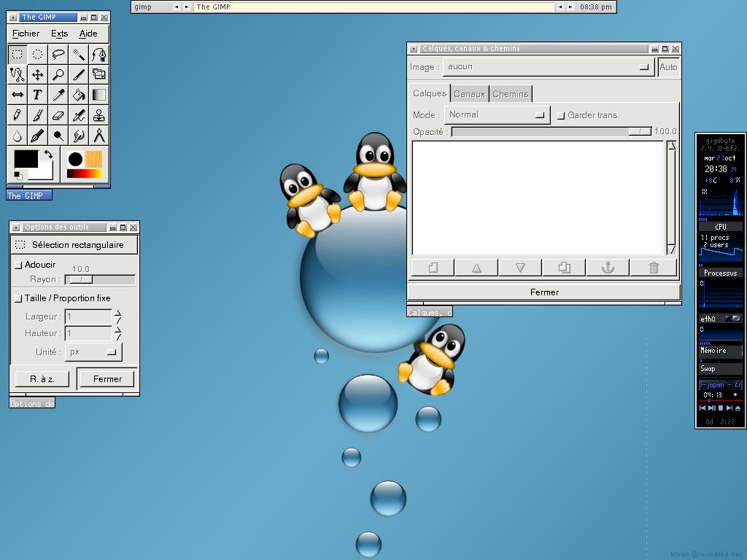
Task: Select the Bezier path selection tool
Action: [x=98, y=54]
